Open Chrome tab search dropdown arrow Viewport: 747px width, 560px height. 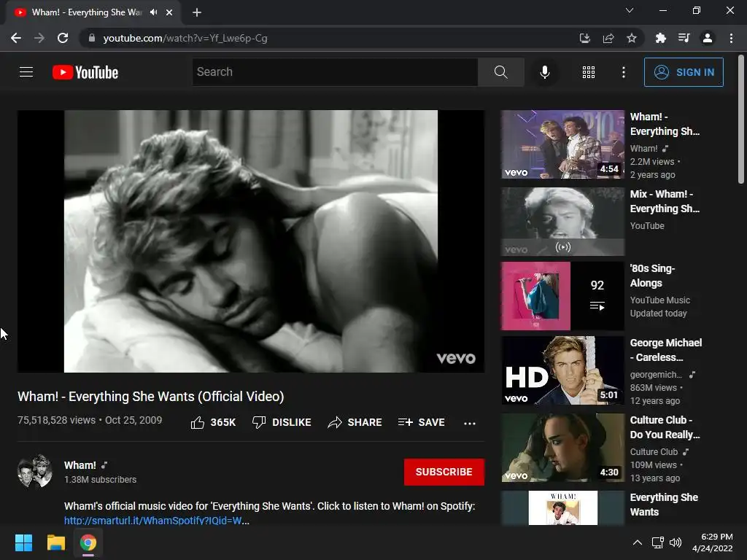coord(630,10)
